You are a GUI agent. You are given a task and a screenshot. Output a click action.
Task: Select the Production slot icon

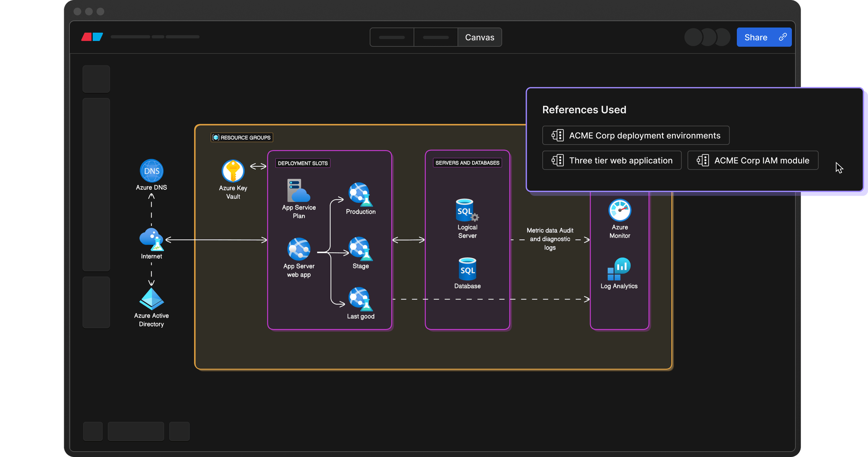coord(361,194)
